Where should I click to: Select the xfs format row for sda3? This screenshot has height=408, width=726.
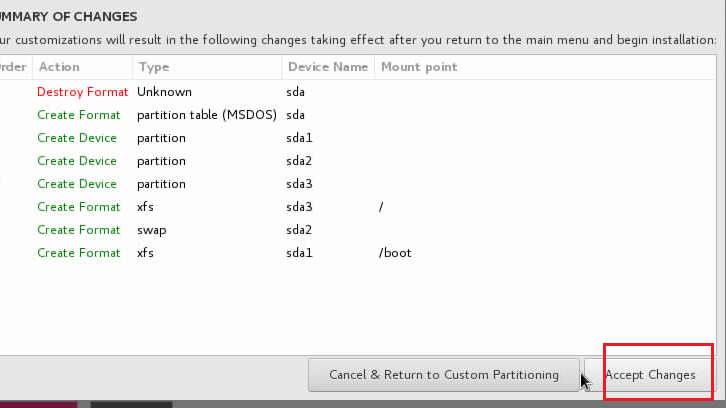tap(300, 207)
